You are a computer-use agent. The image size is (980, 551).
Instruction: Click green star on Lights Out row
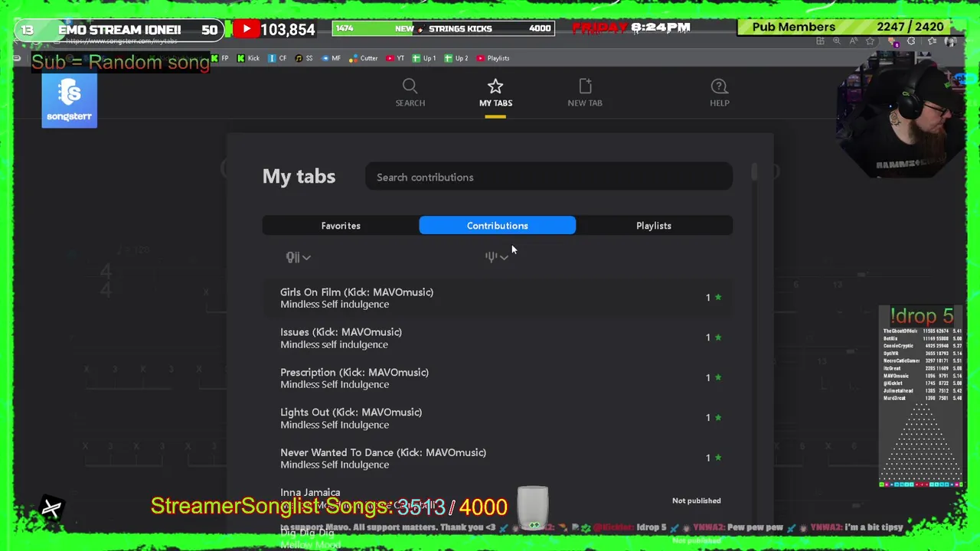(x=718, y=417)
